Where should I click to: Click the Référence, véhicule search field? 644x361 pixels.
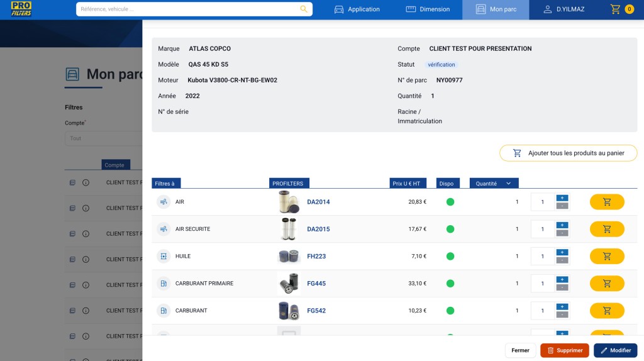click(x=189, y=9)
